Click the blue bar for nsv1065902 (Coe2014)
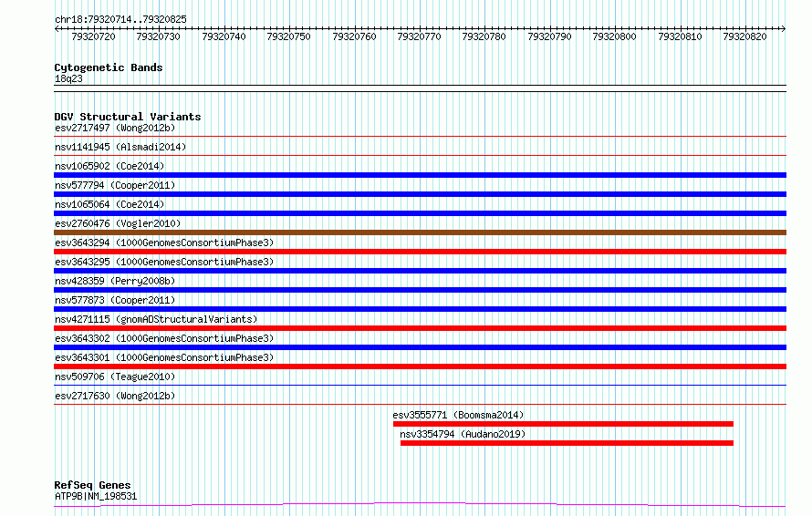 [x=420, y=175]
